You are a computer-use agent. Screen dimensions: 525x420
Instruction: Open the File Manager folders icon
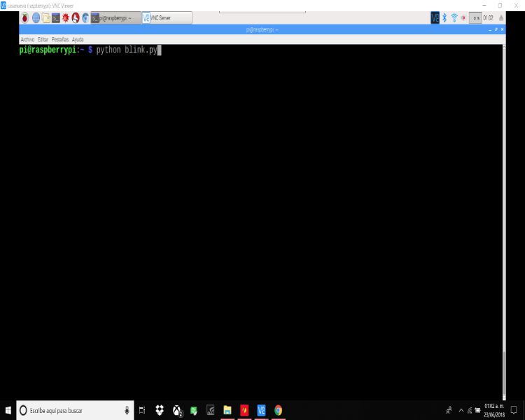pos(45,18)
